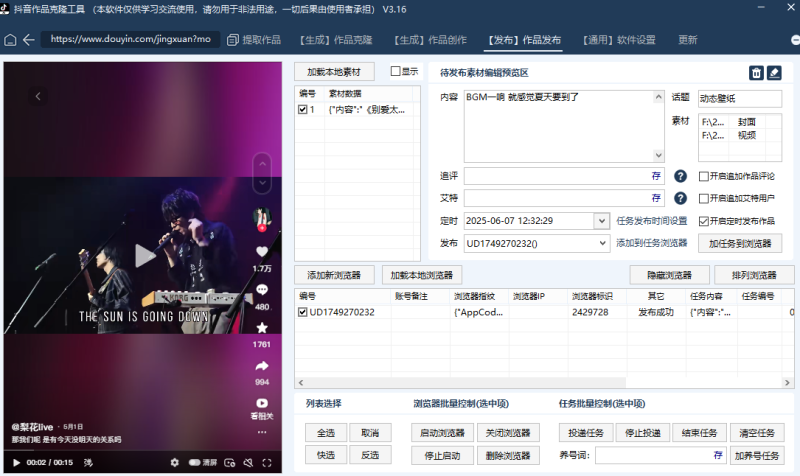Open author avatar on the video
Viewport: 800px width, 476px height.
pos(262,218)
